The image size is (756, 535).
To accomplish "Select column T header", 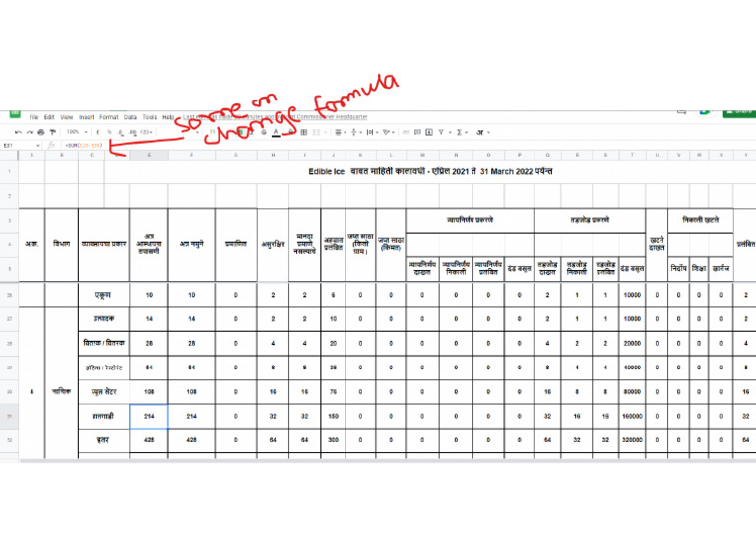I will click(632, 155).
